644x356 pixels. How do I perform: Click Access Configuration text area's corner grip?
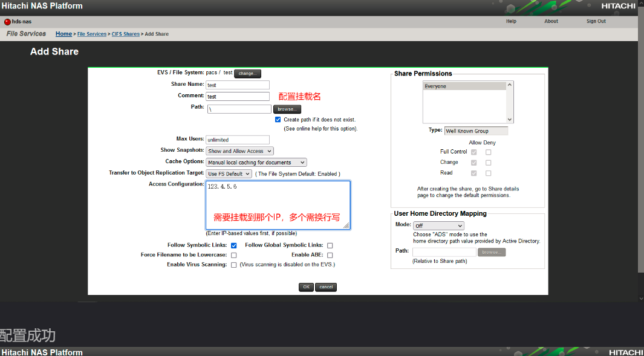click(x=346, y=225)
